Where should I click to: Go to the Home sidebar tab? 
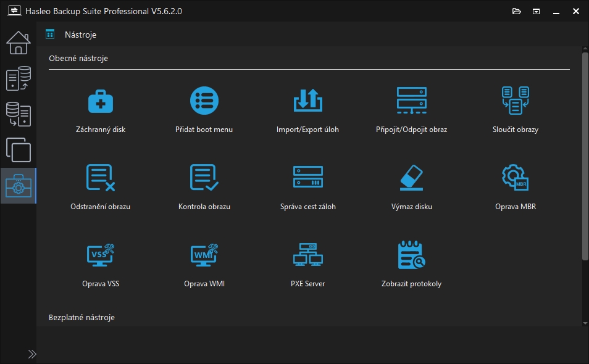pyautogui.click(x=19, y=43)
